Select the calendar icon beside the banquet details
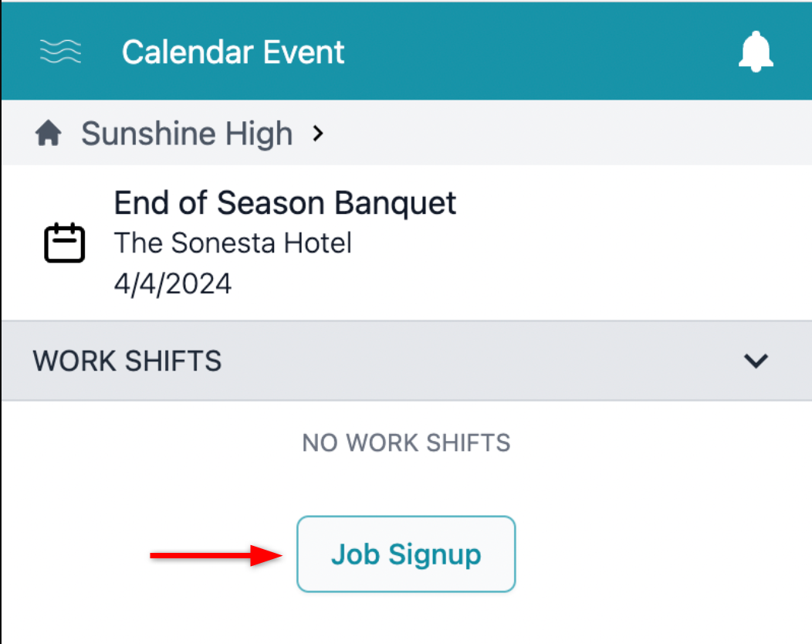 [65, 242]
